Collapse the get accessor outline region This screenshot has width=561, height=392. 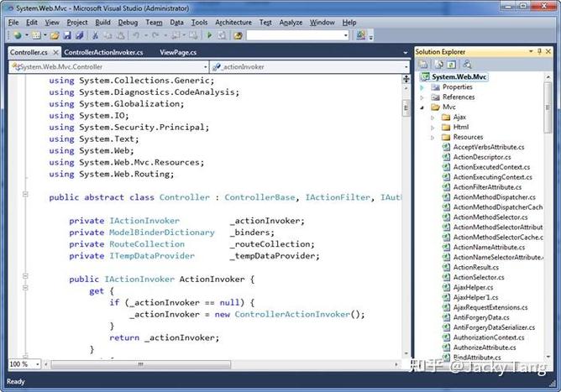[x=25, y=288]
